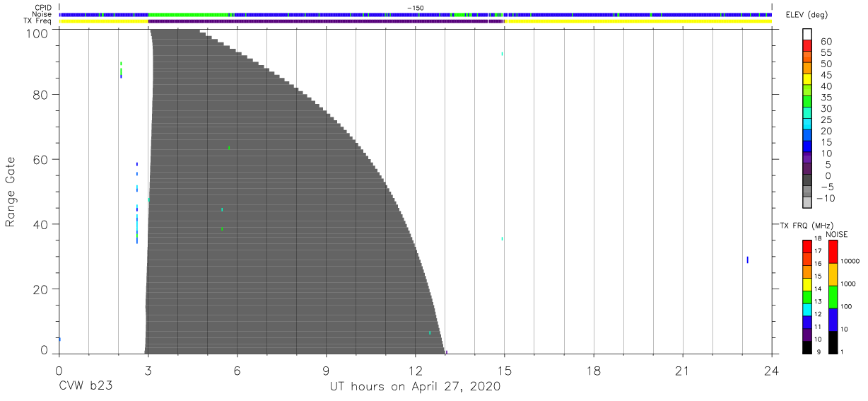Click the 80 tick label on Range Gate axis
The width and height of the screenshot is (868, 401).
[42, 95]
